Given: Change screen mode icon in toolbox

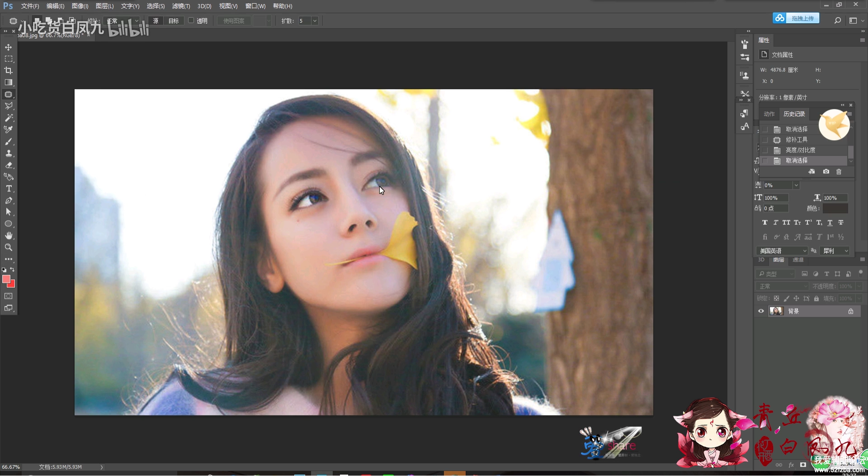Looking at the screenshot, I should click(9, 308).
